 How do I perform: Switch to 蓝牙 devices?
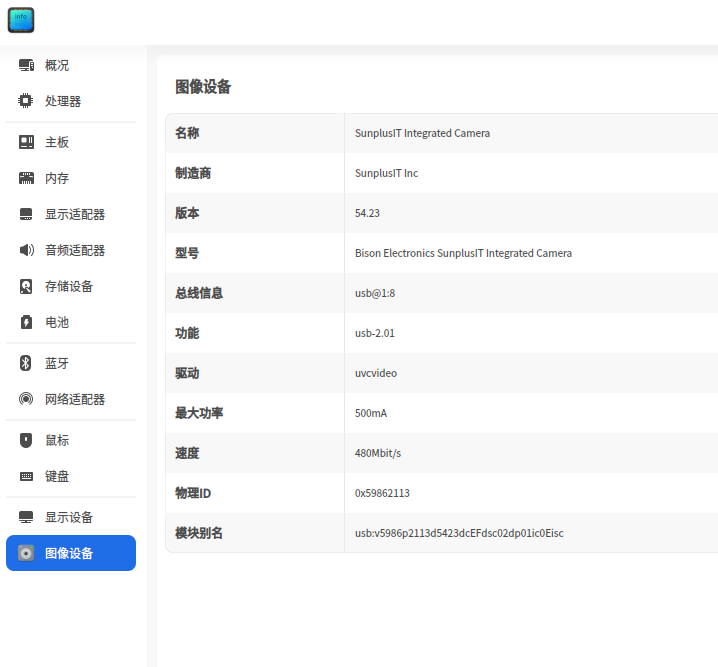(71, 363)
